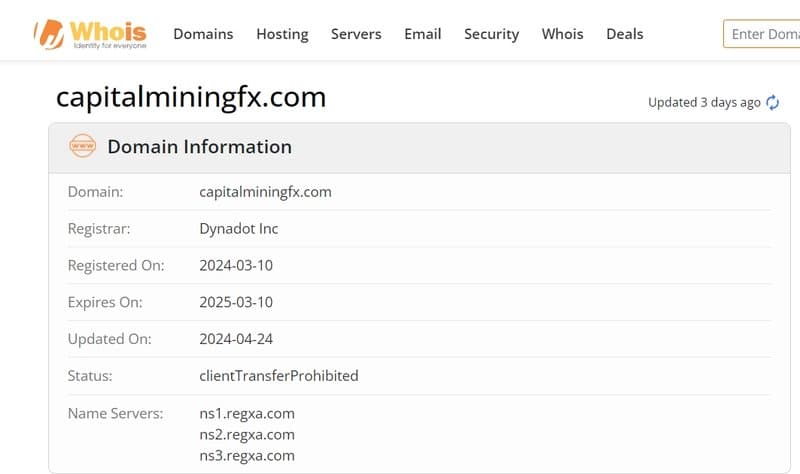This screenshot has width=800, height=474.
Task: Select the www globe icon beside Domain Information
Action: click(x=82, y=146)
